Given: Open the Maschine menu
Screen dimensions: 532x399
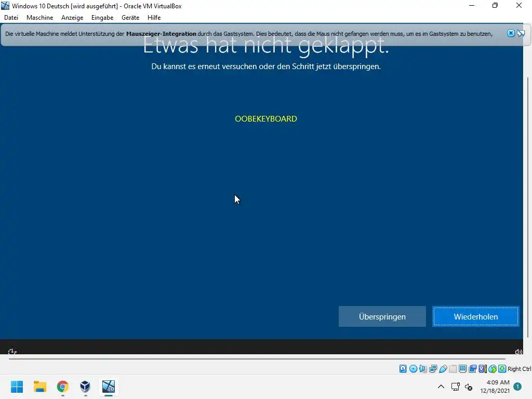Looking at the screenshot, I should click(39, 18).
